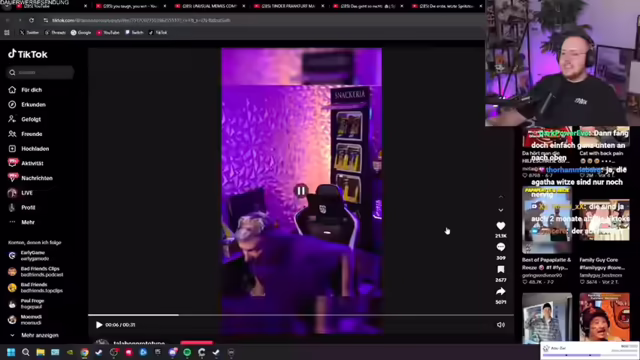Share the video with arrow icon
Image resolution: width=640 pixels, height=360 pixels.
(x=501, y=291)
